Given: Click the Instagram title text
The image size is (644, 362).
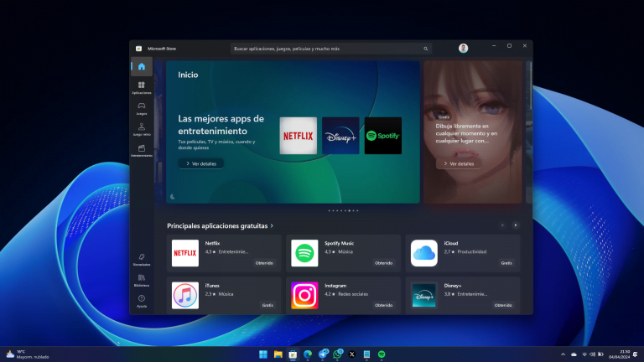Looking at the screenshot, I should click(335, 286).
